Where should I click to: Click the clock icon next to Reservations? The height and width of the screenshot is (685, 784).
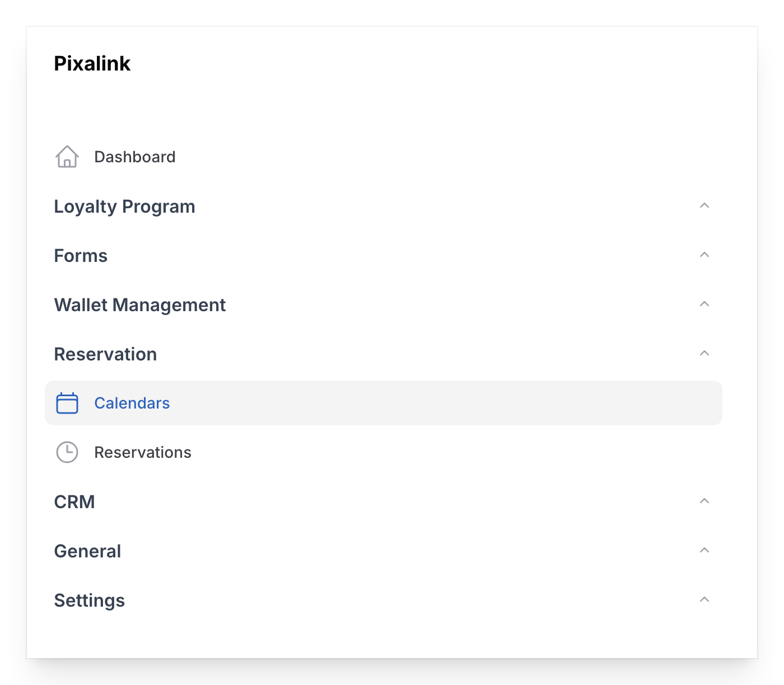67,452
